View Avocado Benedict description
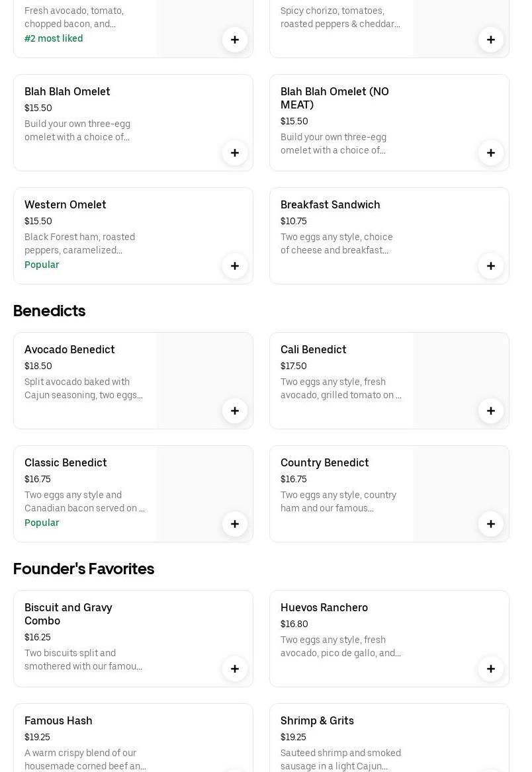The height and width of the screenshot is (772, 532). (x=83, y=388)
